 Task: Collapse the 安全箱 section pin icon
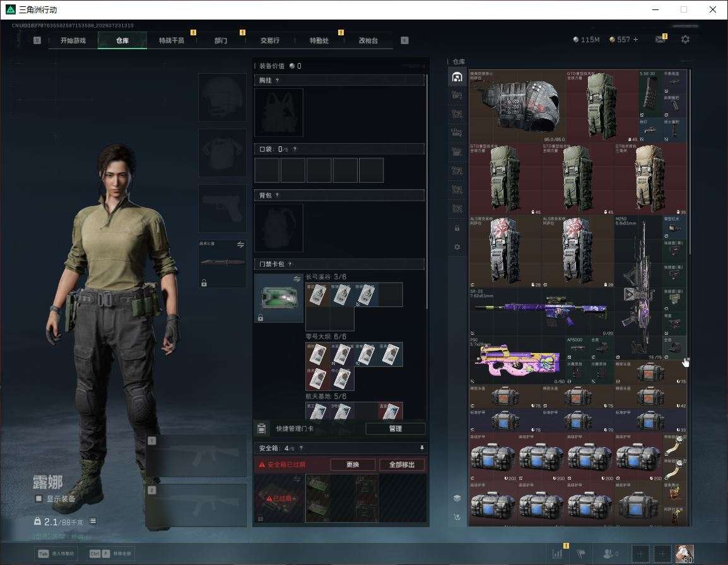[x=421, y=448]
